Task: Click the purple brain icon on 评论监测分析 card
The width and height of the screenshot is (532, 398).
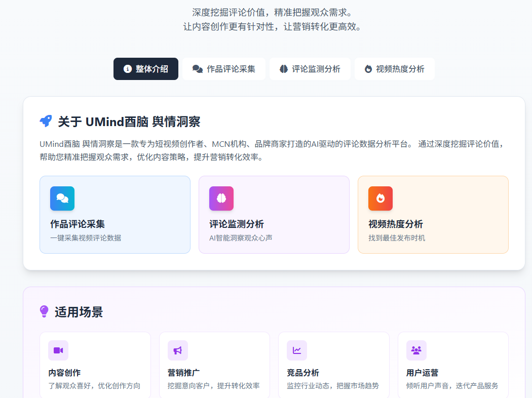Action: click(x=221, y=198)
